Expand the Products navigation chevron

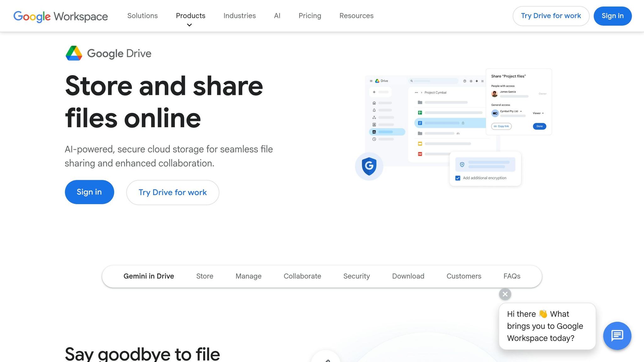tap(189, 25)
